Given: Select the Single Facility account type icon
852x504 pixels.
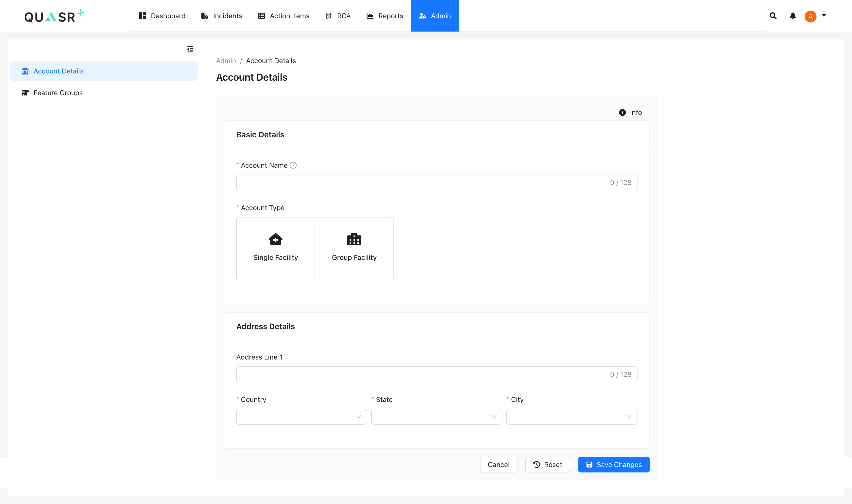Looking at the screenshot, I should click(275, 239).
